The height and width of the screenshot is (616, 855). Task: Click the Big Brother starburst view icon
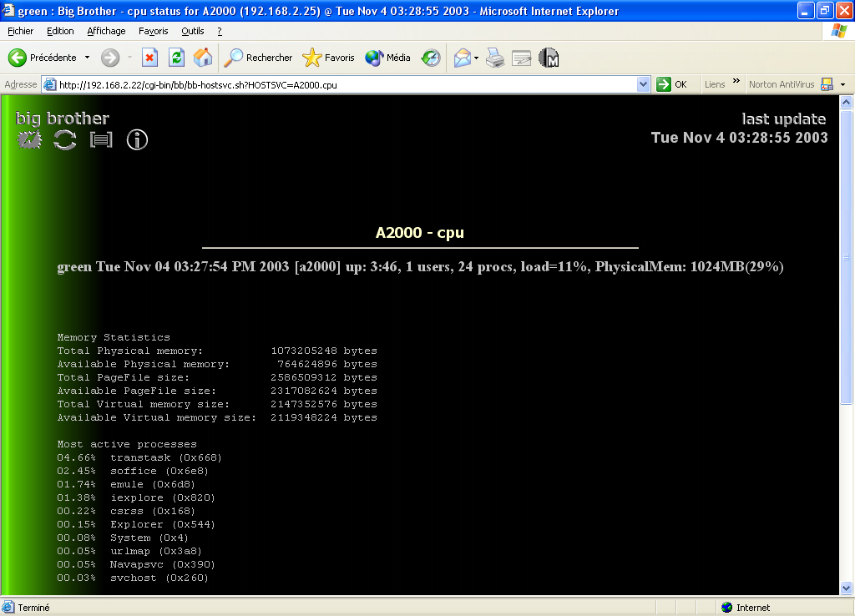click(29, 140)
